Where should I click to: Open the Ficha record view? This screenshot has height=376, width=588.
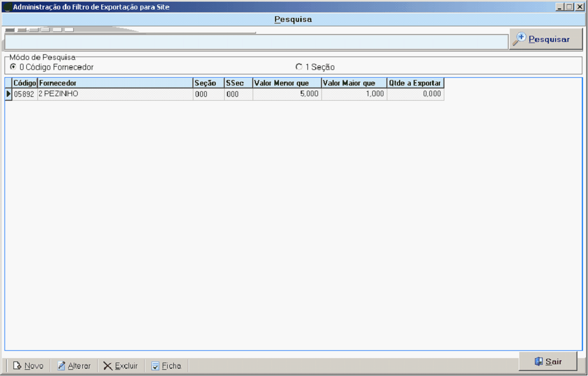(x=166, y=366)
